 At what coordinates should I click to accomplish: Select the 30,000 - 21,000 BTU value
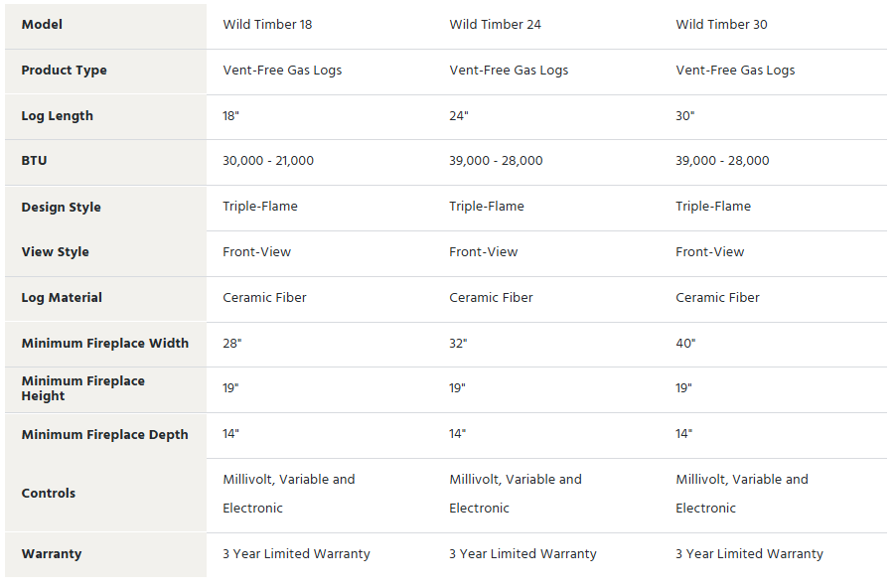268,161
